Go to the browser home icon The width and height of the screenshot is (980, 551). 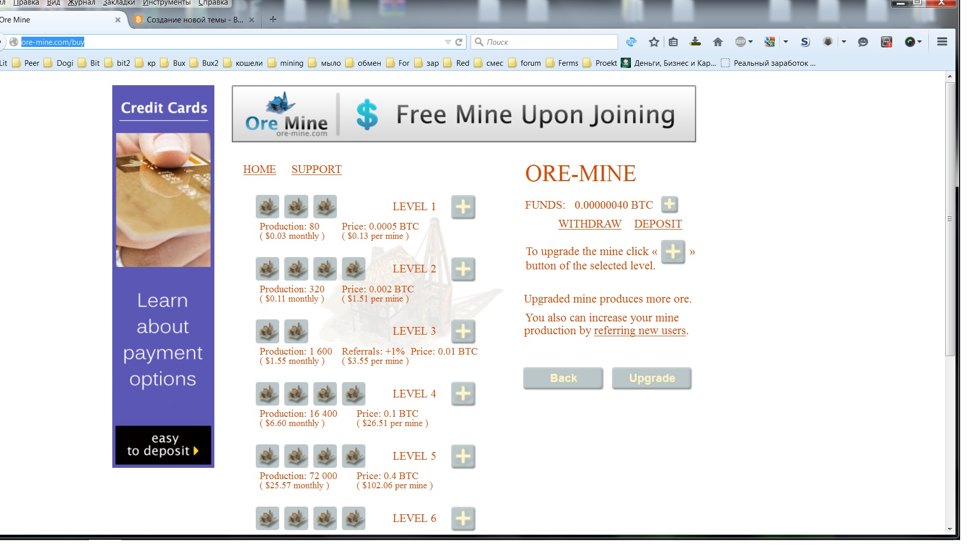pyautogui.click(x=718, y=42)
